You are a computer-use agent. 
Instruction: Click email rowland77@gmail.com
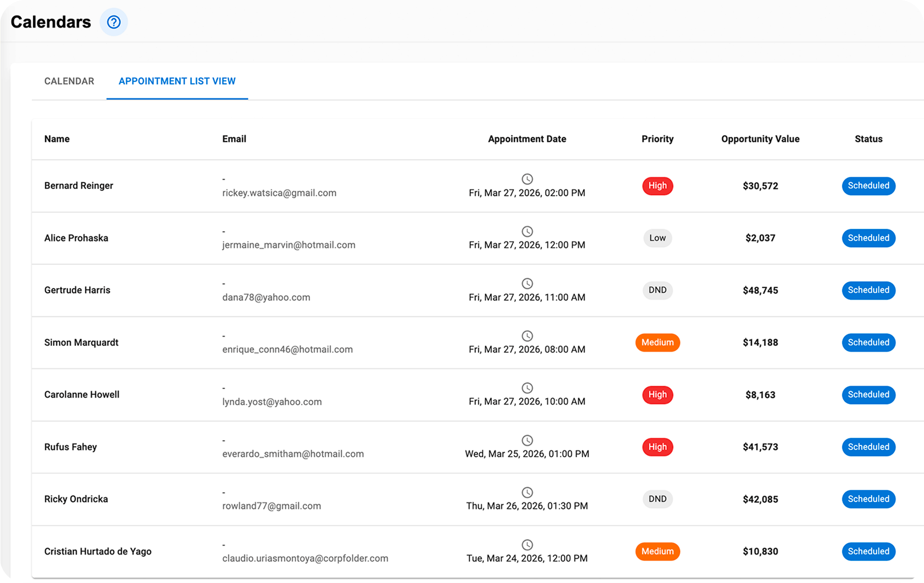[272, 506]
